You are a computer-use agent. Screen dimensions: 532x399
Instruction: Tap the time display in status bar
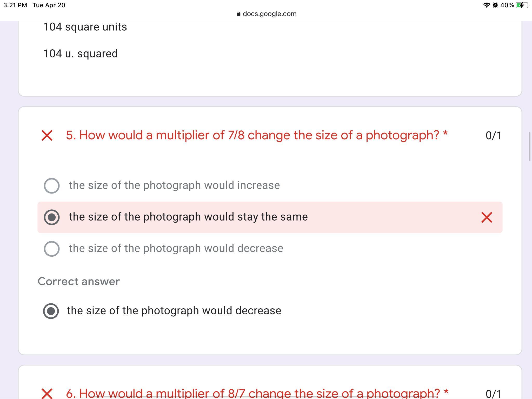(x=15, y=5)
